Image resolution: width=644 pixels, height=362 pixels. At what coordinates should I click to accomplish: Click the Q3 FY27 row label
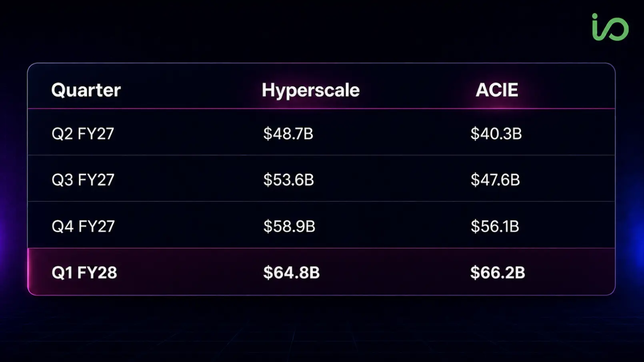pyautogui.click(x=83, y=180)
